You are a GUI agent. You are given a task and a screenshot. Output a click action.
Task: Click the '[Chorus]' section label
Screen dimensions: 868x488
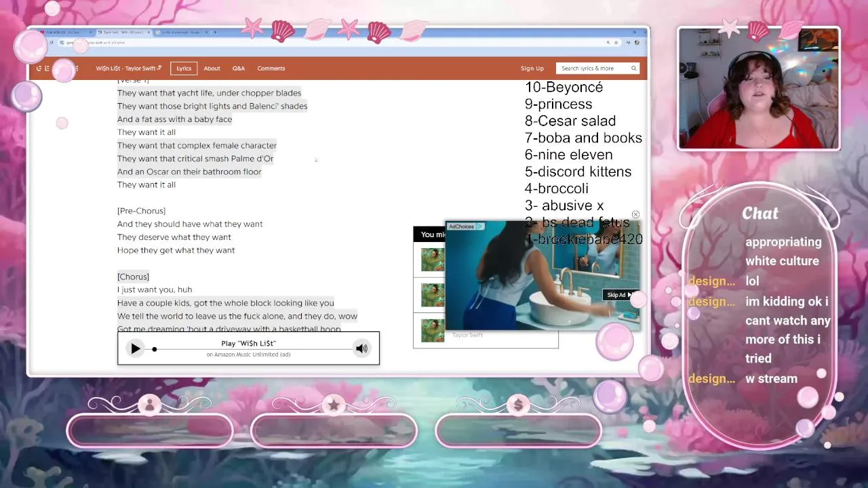(x=133, y=277)
